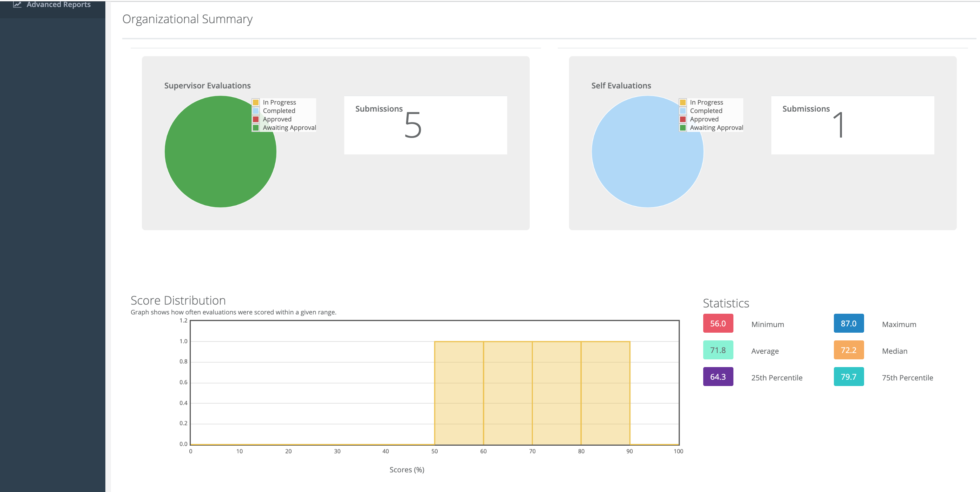Click the Advanced Reports chart icon

tap(17, 5)
